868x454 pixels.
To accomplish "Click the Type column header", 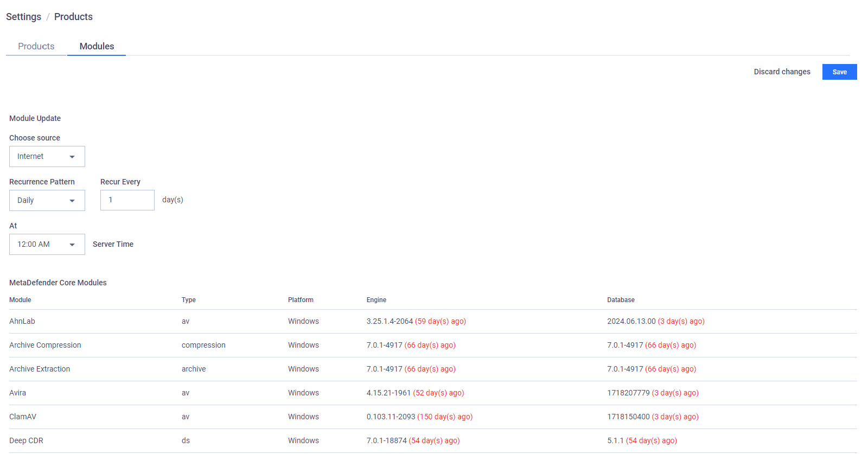I will [x=189, y=300].
